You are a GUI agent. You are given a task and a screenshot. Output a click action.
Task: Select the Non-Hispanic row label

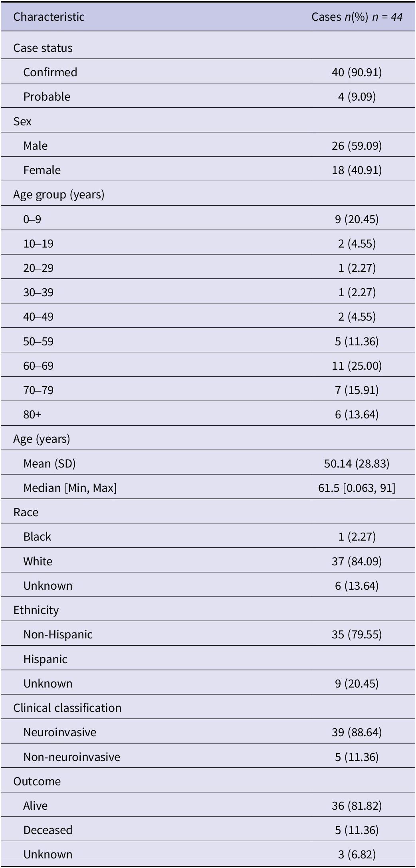pyautogui.click(x=58, y=634)
